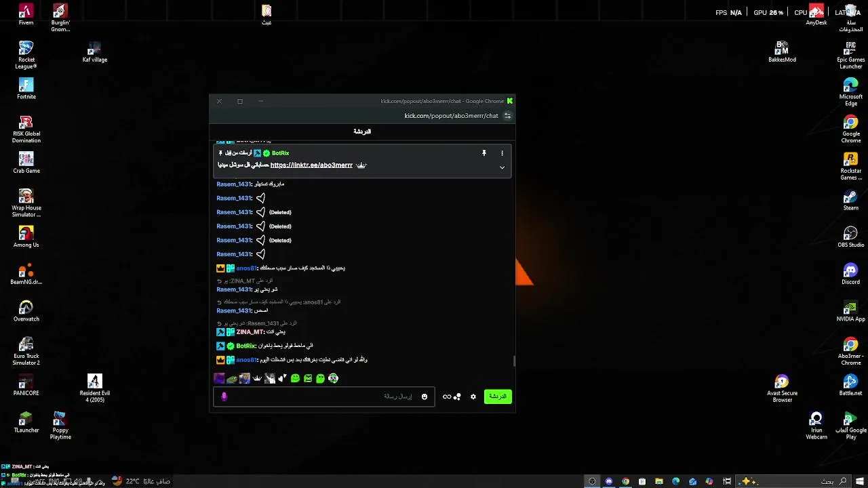Open the BeamNG.drive desktop icon
The height and width of the screenshot is (488, 868).
click(26, 274)
